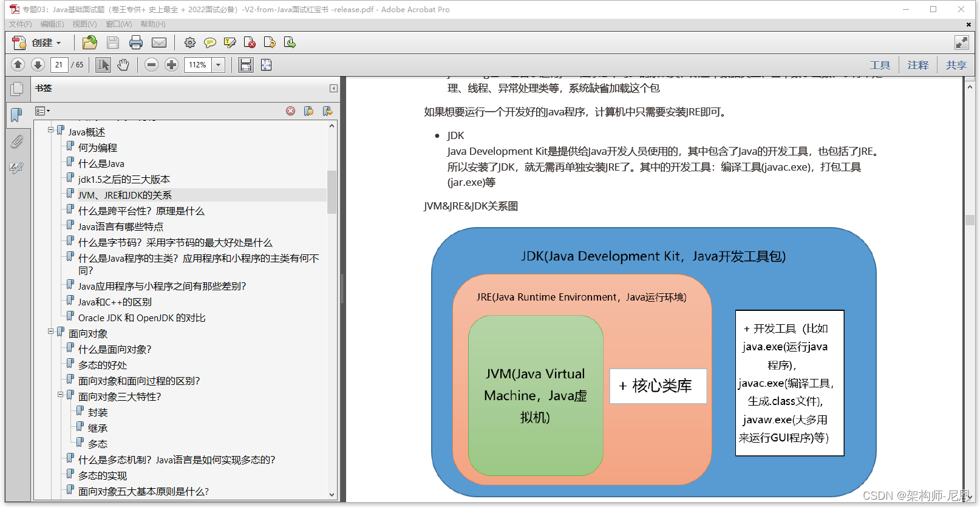Click bookmarks scrollbar up arrow
980x507 pixels.
pos(332,126)
